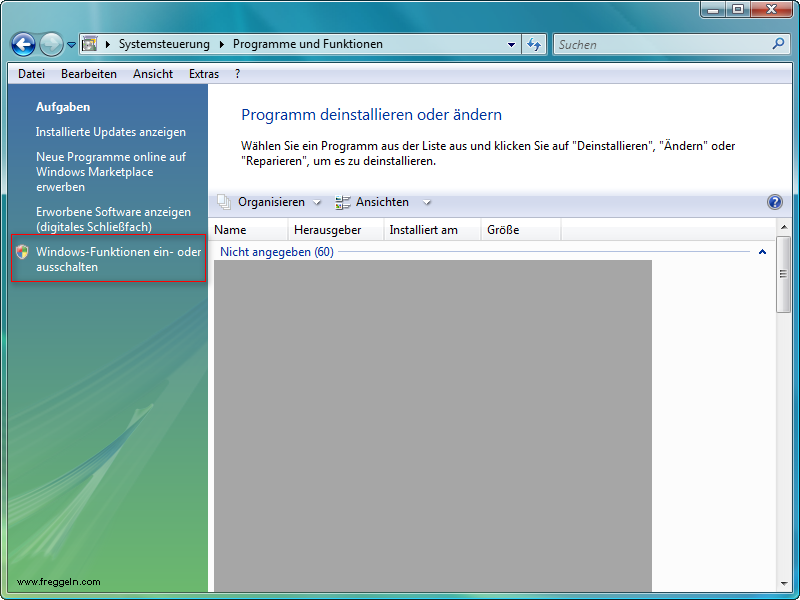800x600 pixels.
Task: Open address bar history dropdown
Action: (511, 45)
